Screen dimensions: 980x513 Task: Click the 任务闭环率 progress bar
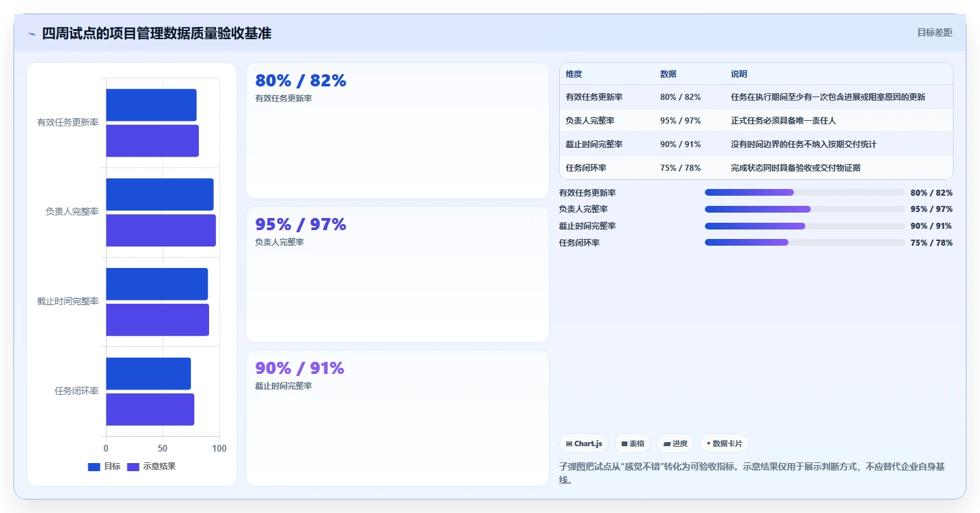pyautogui.click(x=805, y=242)
